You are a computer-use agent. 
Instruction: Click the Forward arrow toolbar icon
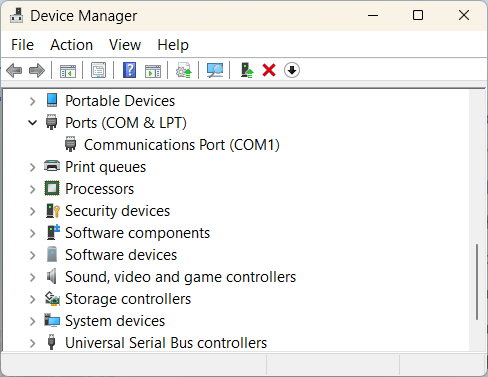tap(37, 70)
